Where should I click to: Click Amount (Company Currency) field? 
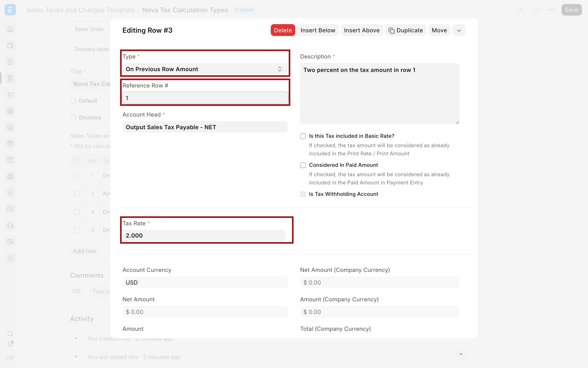[380, 312]
